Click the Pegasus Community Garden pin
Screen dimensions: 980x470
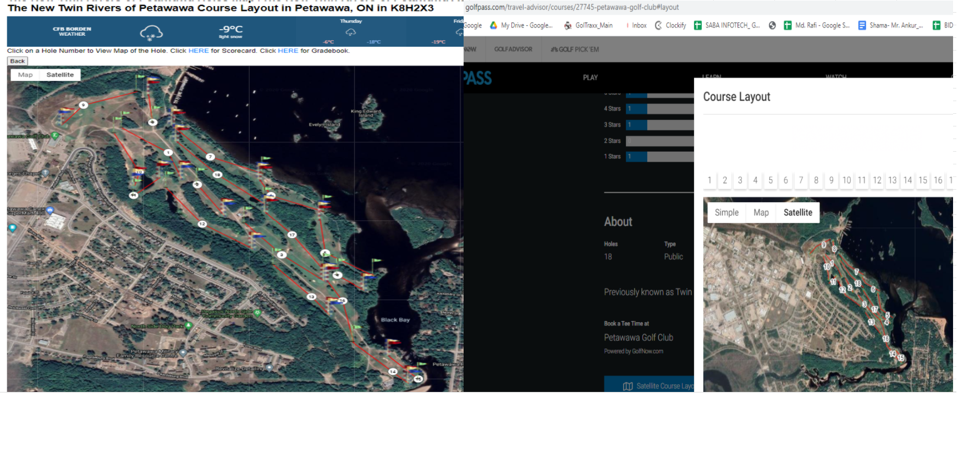[x=257, y=313]
